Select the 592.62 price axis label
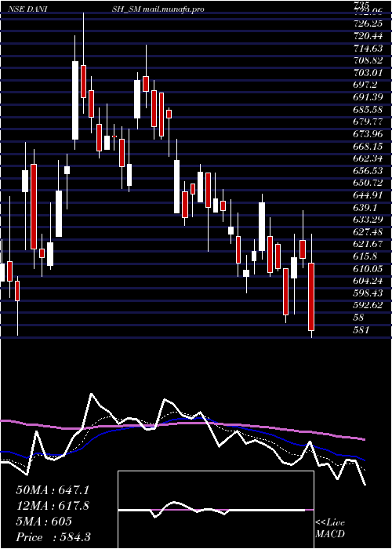 tap(369, 305)
